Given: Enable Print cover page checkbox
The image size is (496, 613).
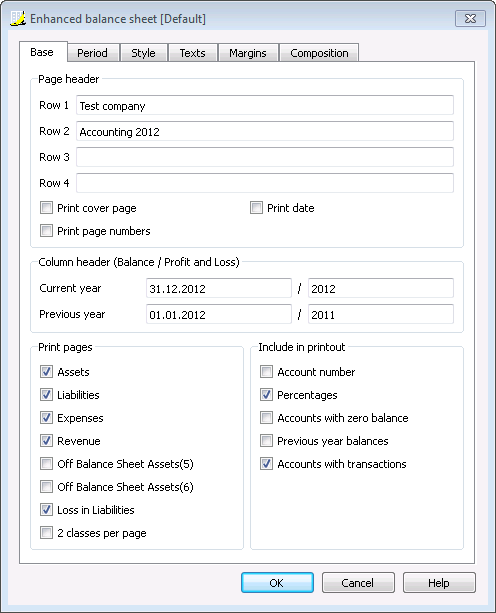Looking at the screenshot, I should [46, 208].
